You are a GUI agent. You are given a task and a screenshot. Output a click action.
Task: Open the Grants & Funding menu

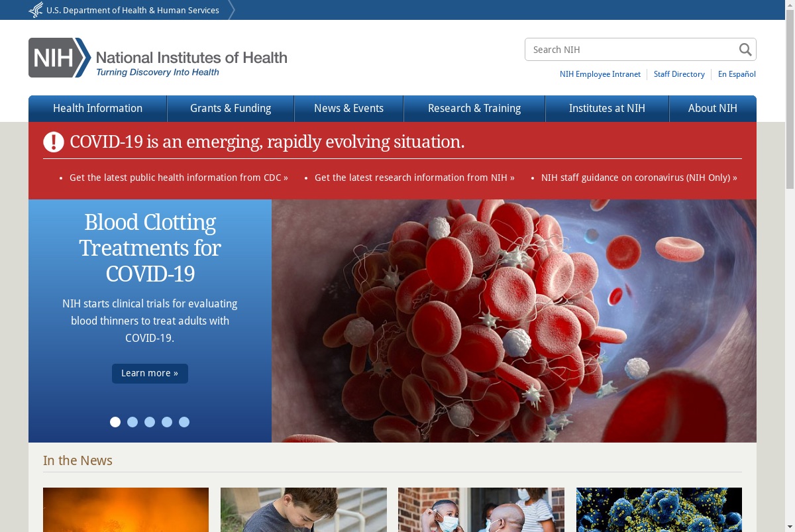click(x=231, y=109)
